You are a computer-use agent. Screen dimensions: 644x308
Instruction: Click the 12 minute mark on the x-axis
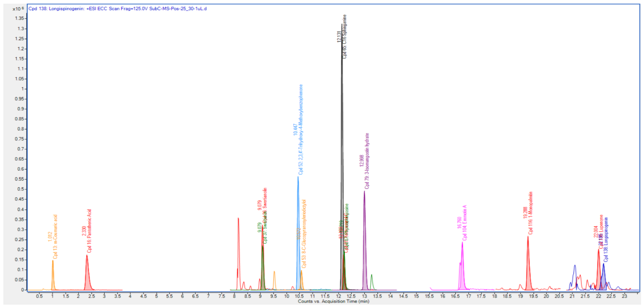point(338,296)
